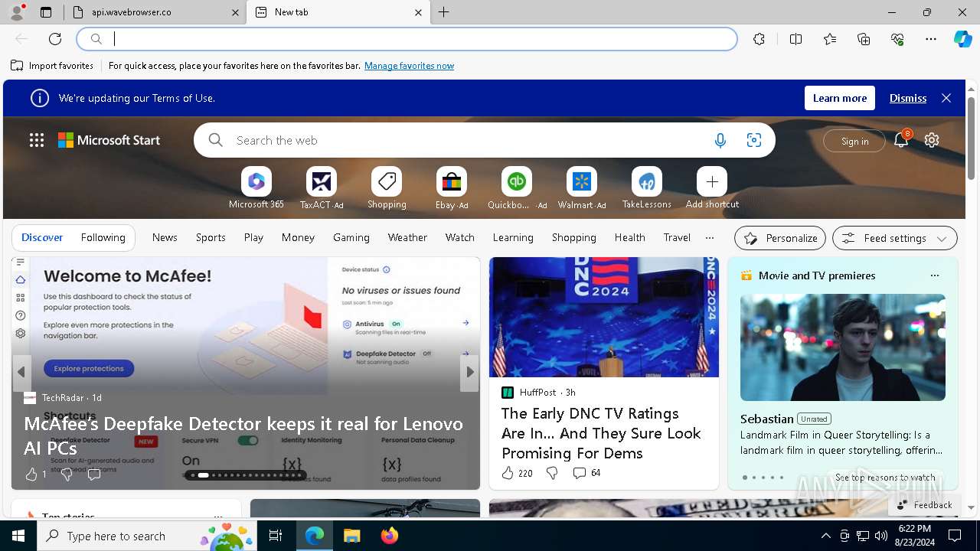Click the Sign in button
This screenshot has height=551, width=980.
pyautogui.click(x=854, y=141)
